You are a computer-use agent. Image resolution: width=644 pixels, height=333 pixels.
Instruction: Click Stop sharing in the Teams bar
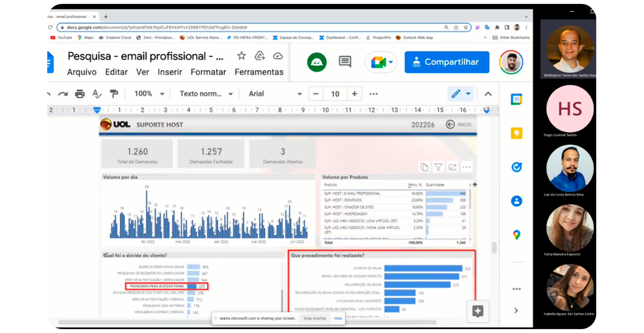click(x=315, y=318)
